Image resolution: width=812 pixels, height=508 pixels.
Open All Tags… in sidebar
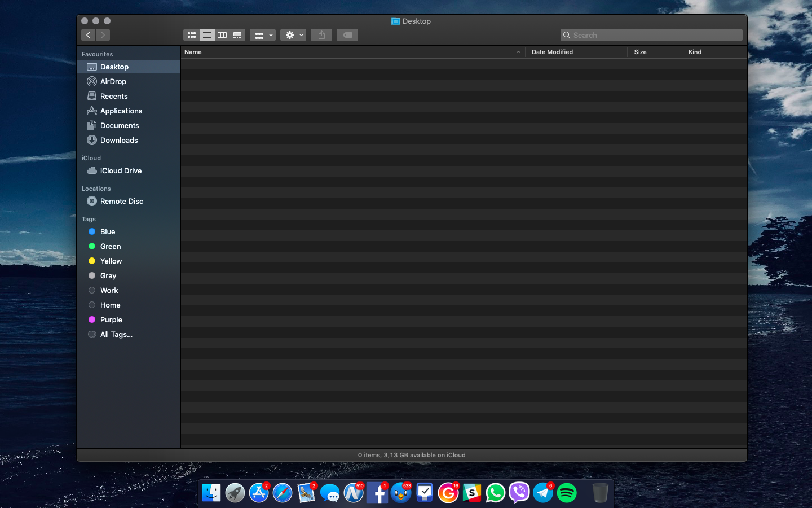(x=116, y=334)
